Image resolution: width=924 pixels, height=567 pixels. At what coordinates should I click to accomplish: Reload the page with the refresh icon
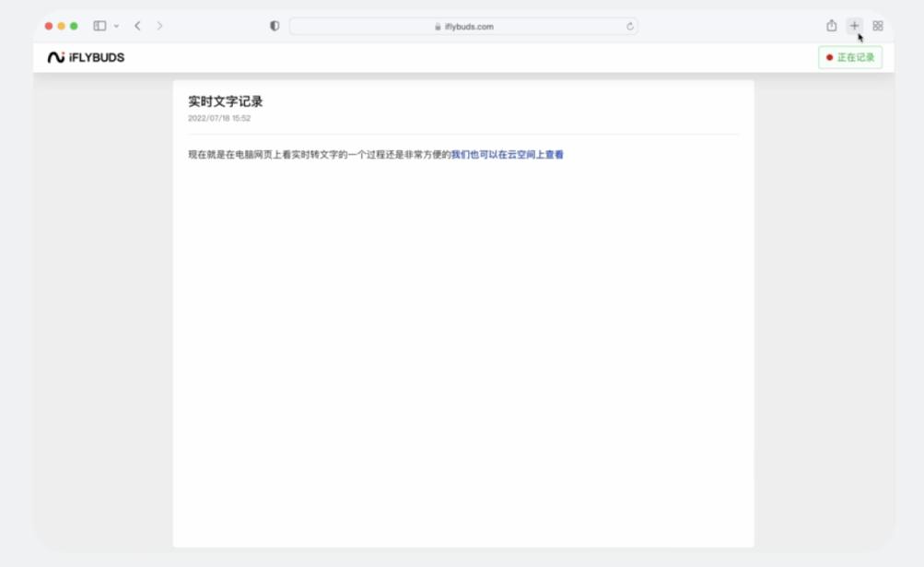coord(630,27)
